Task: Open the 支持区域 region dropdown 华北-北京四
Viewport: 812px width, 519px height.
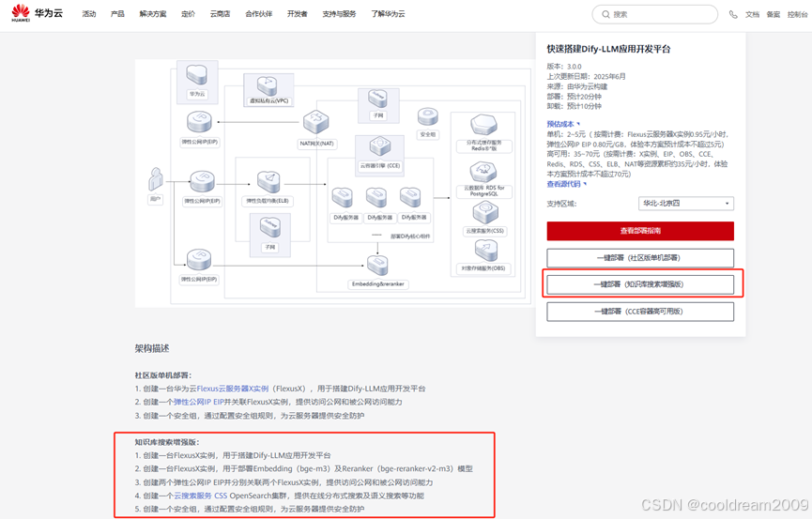Action: click(x=686, y=204)
